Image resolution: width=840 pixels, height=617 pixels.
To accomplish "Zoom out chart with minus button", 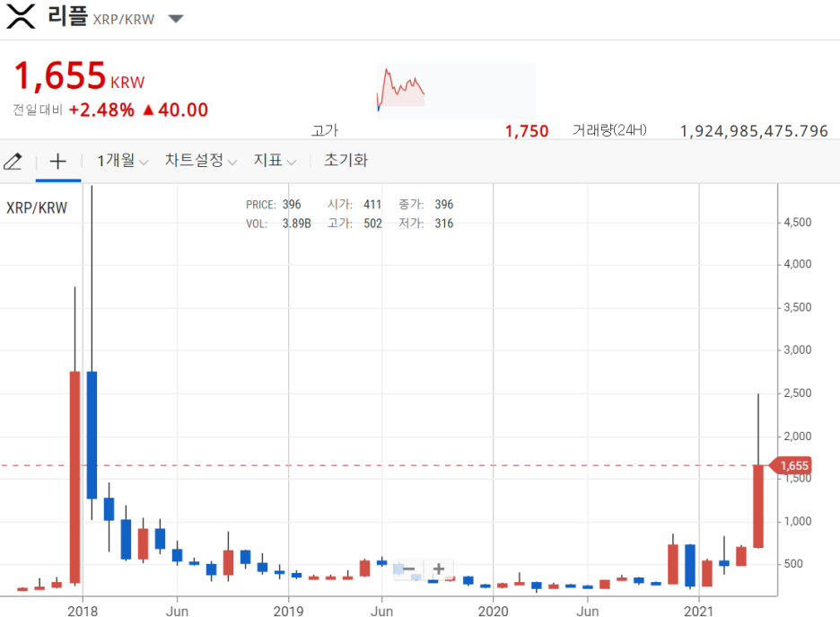I will 408,569.
